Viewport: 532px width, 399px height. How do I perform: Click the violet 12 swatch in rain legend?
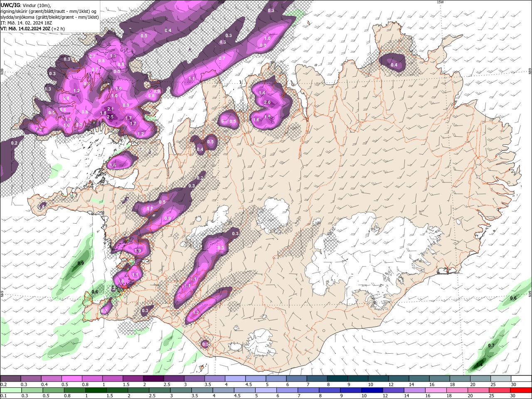[393, 390]
